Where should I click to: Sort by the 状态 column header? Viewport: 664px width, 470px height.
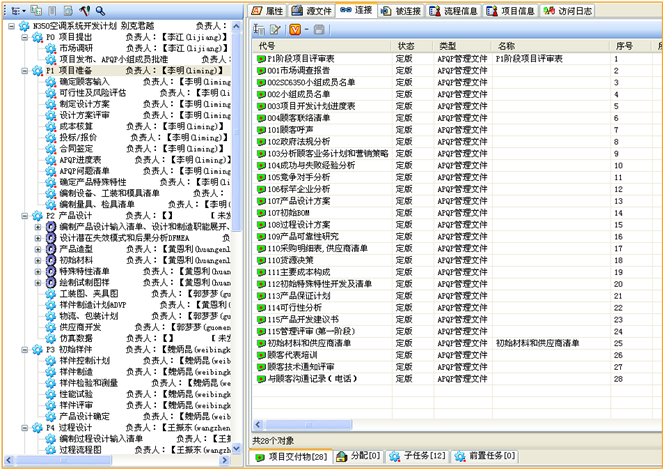[x=413, y=46]
